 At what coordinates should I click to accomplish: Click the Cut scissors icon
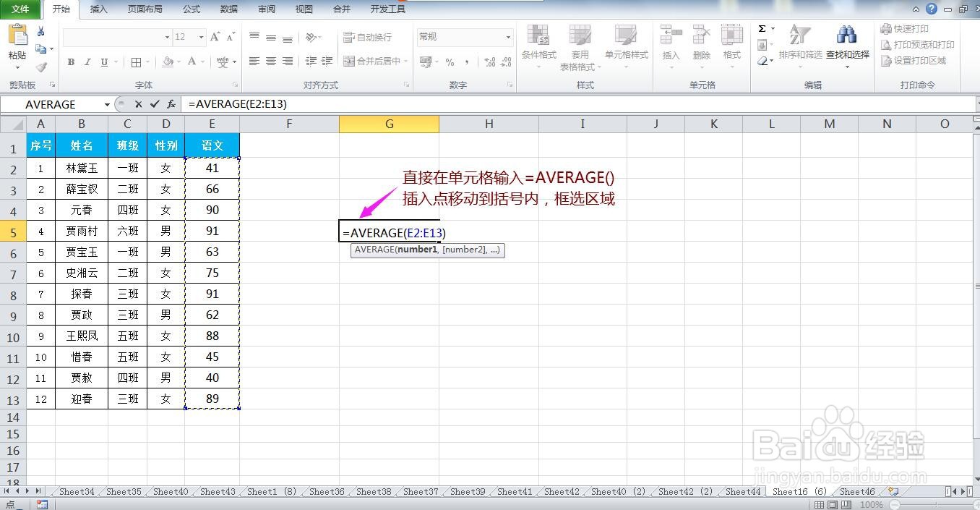[41, 31]
